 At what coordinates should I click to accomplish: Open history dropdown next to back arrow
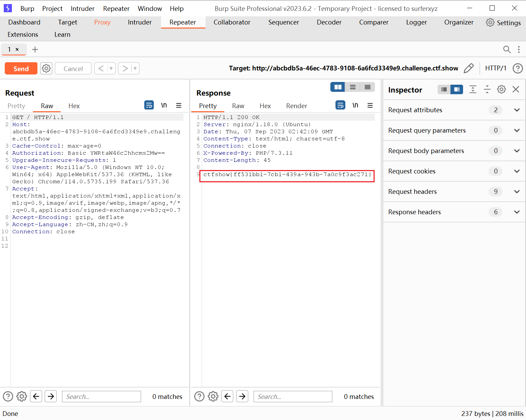tap(111, 68)
